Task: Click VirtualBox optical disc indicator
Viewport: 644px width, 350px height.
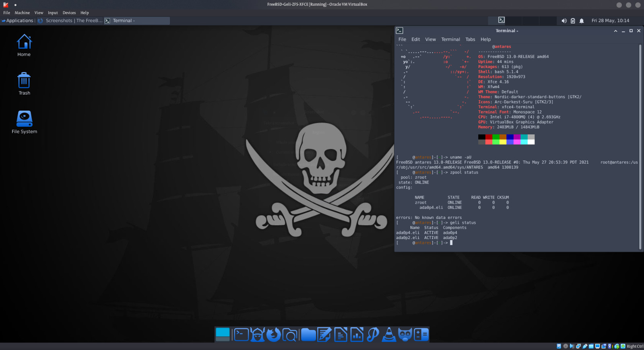Action: (566, 346)
